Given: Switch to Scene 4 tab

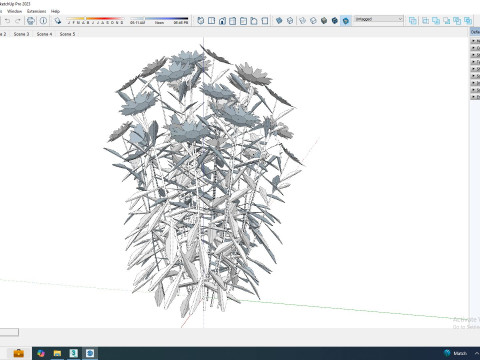Looking at the screenshot, I should click(44, 34).
